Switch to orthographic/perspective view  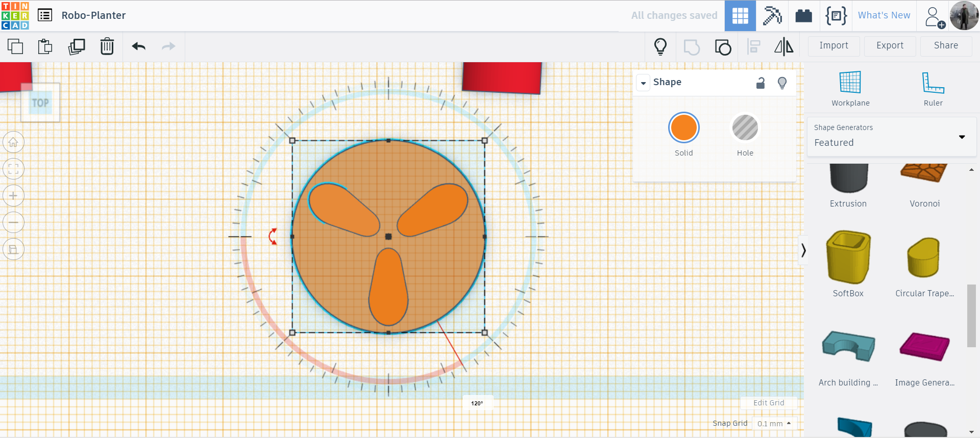tap(13, 249)
